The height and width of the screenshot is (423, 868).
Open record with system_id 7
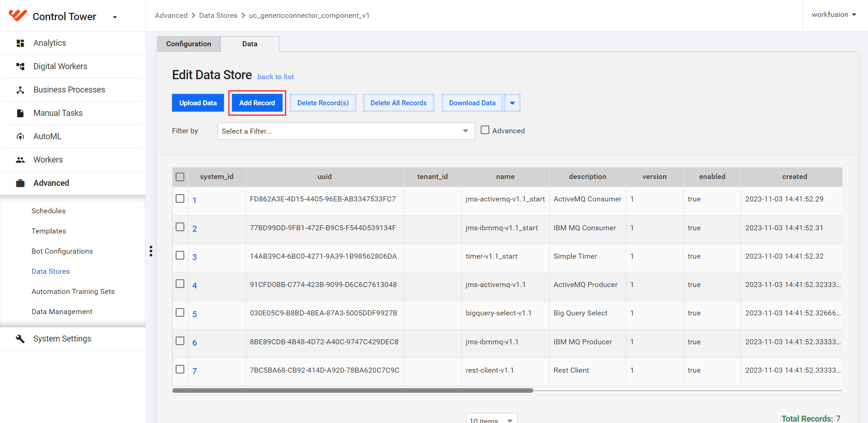click(x=194, y=371)
